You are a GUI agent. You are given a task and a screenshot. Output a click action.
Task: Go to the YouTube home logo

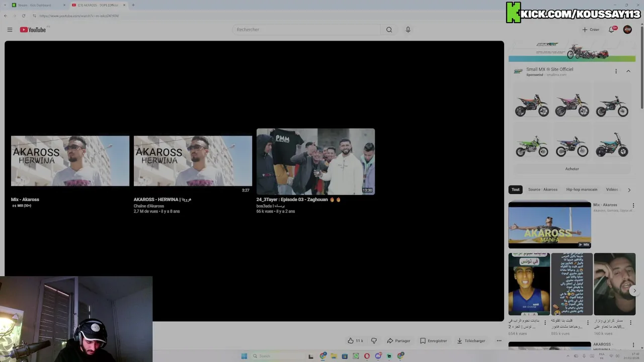(x=33, y=30)
